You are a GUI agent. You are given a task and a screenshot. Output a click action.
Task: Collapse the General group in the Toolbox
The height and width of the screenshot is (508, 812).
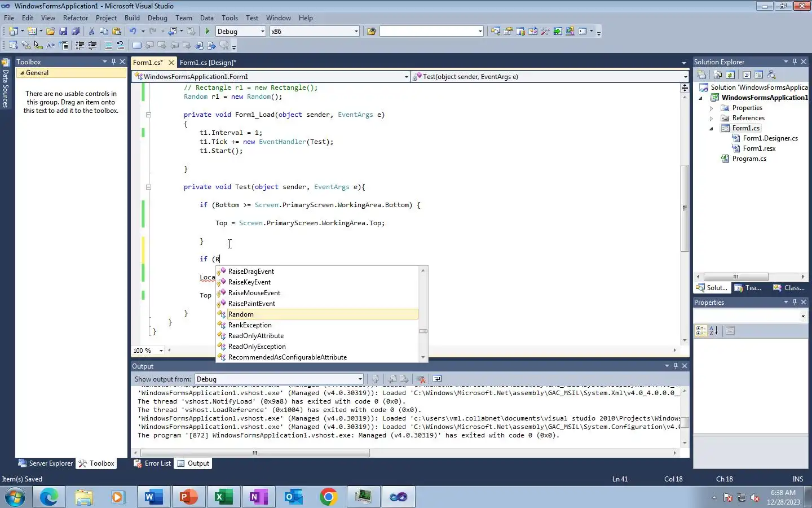[x=22, y=73]
